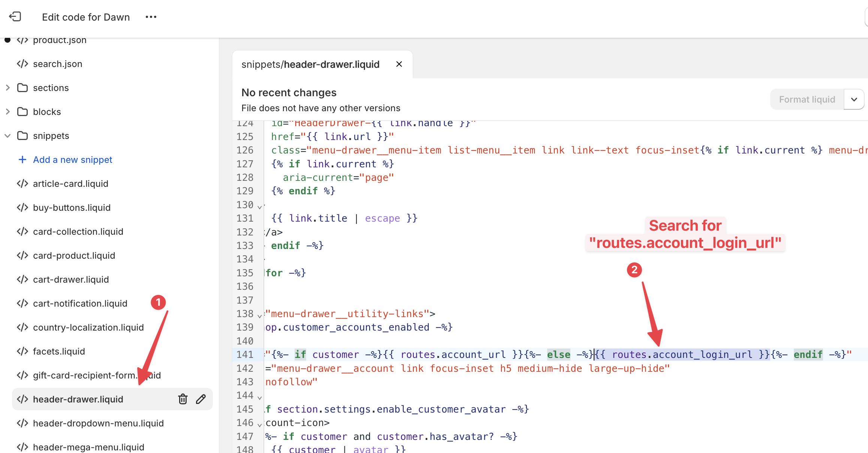Open the three-dot more actions menu

[151, 17]
